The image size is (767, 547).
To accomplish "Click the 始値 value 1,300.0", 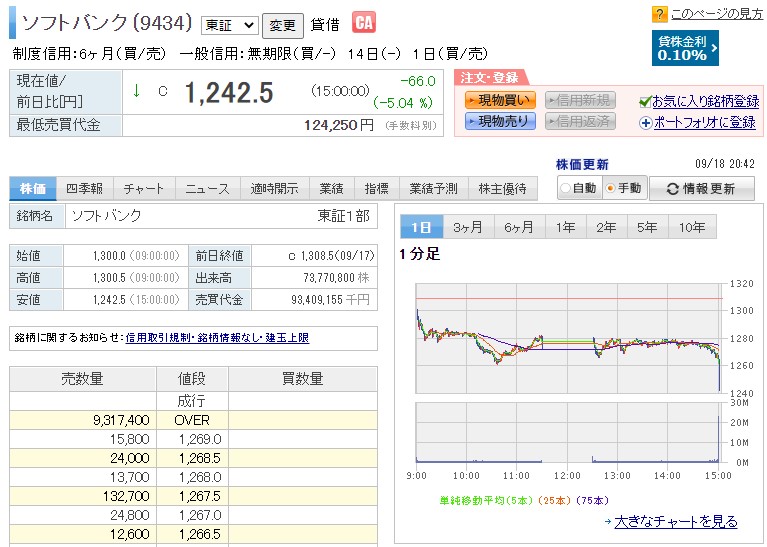I will click(x=109, y=256).
